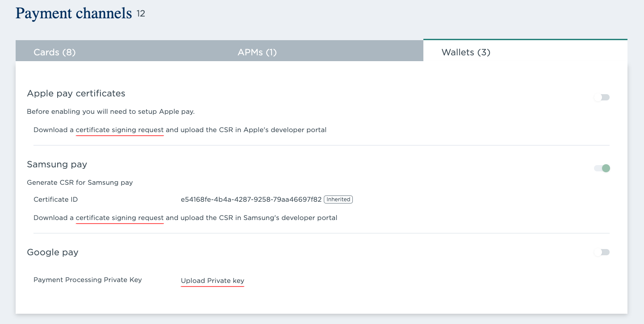Enable the Apple pay certificates toggle
This screenshot has height=324, width=644.
coord(602,97)
